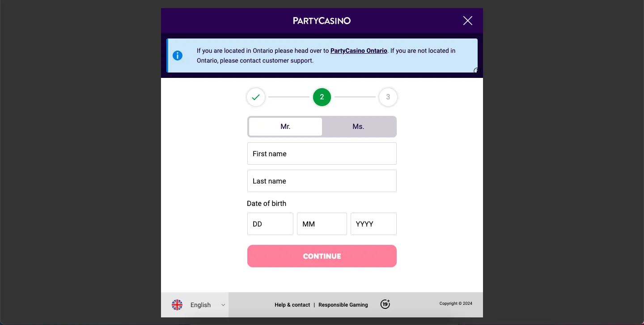Close the registration dialog with X

coord(467,21)
